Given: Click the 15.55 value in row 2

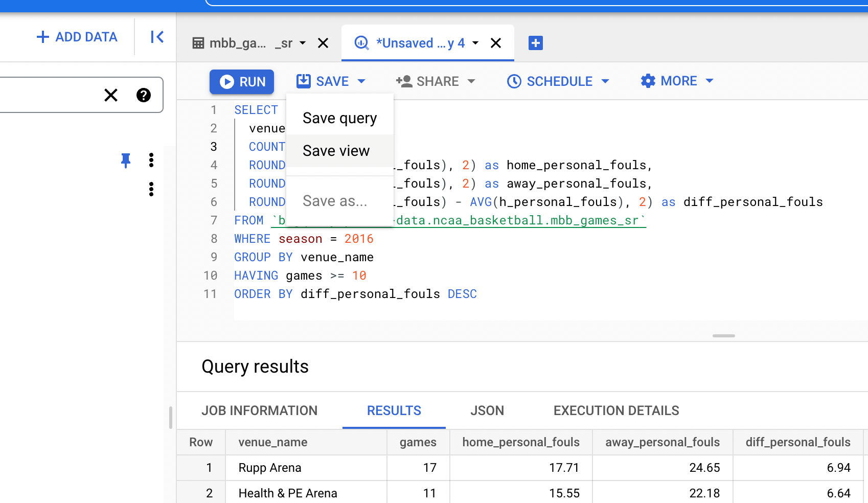Looking at the screenshot, I should coord(564,493).
